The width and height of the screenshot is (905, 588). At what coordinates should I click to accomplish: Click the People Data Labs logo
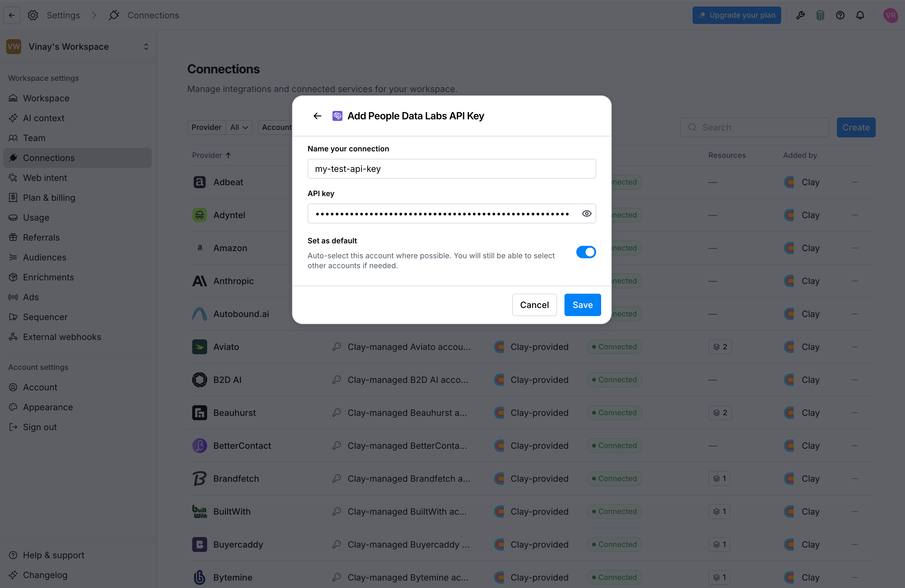pyautogui.click(x=337, y=116)
